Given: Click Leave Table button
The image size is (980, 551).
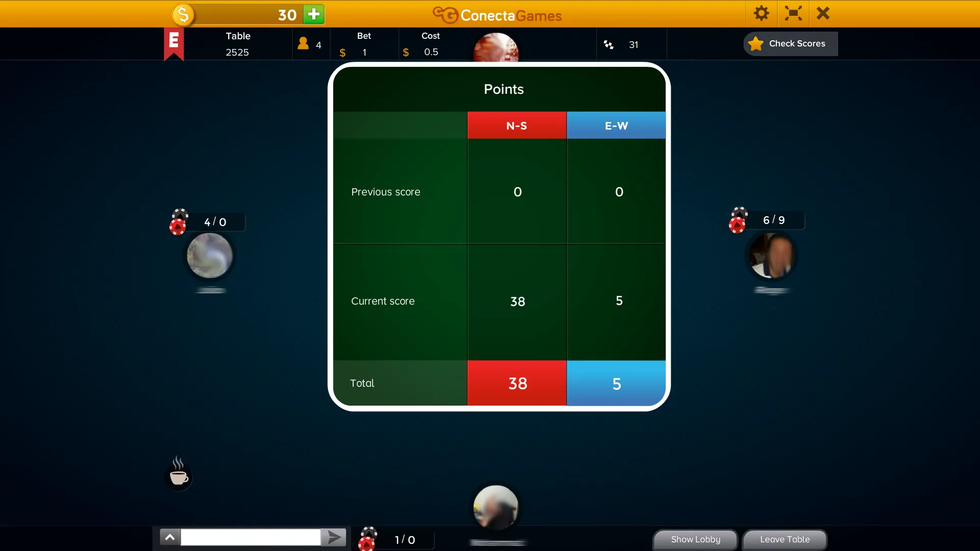Looking at the screenshot, I should pos(785,539).
